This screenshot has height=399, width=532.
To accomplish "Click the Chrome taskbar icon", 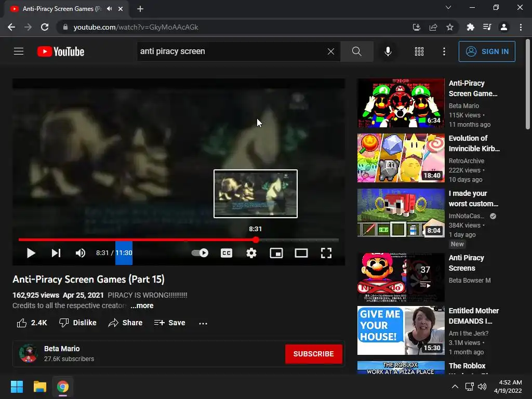I will (x=63, y=387).
